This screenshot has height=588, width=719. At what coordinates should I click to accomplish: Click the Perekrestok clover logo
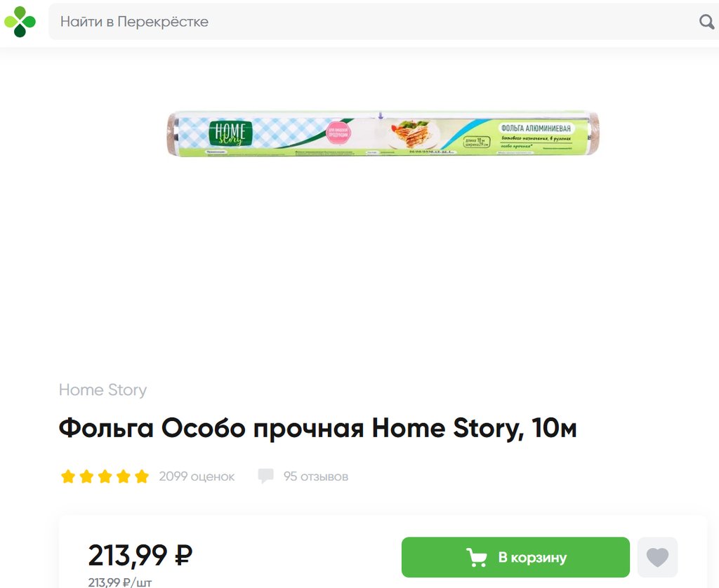(20, 22)
